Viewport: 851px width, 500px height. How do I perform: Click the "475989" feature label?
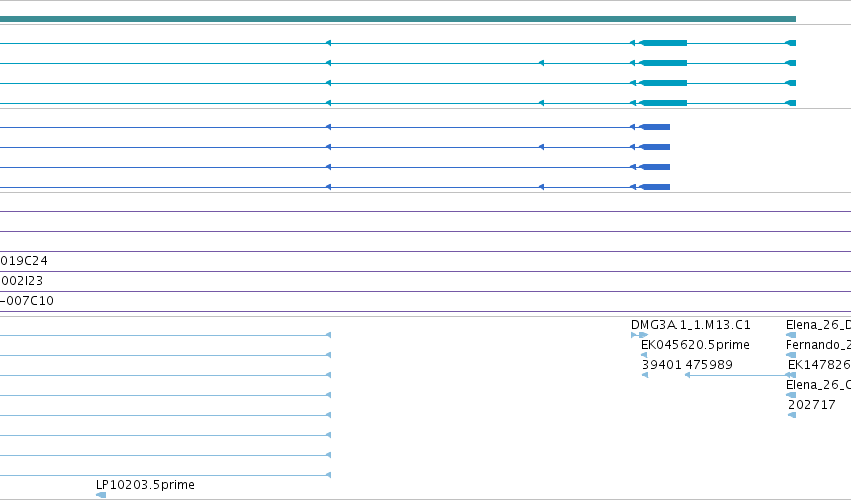pos(709,365)
